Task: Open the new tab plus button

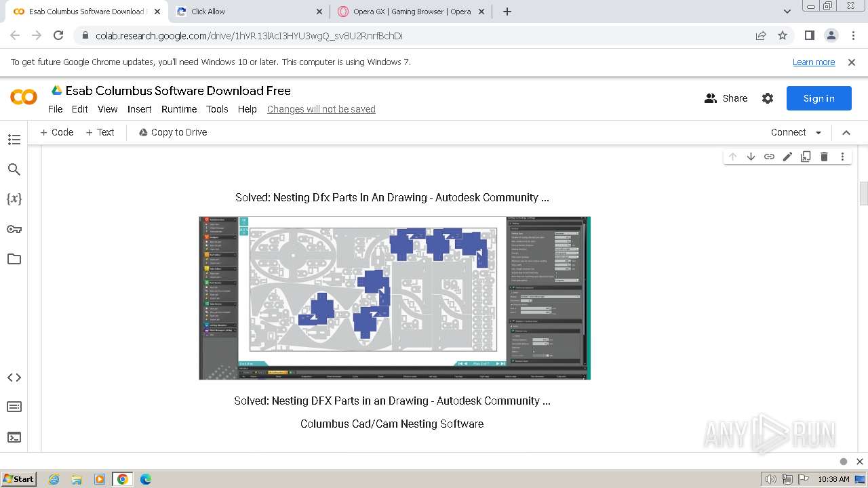Action: [x=507, y=11]
